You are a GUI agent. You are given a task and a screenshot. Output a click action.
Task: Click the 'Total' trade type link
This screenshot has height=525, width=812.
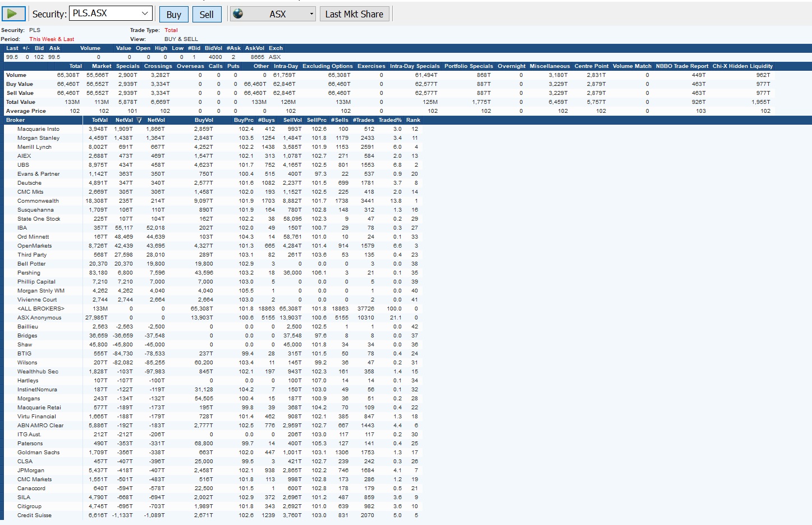click(x=171, y=30)
